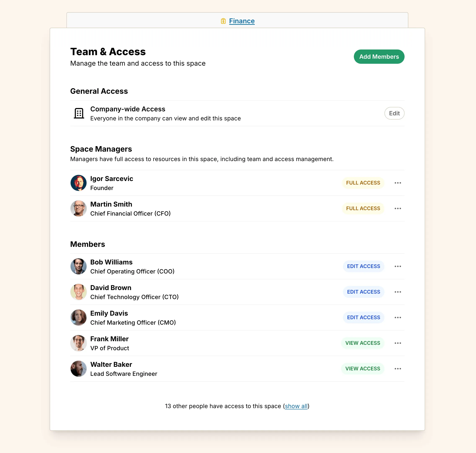This screenshot has height=453, width=476.
Task: Click Frank Miller's VIEW ACCESS badge
Action: pyautogui.click(x=362, y=343)
